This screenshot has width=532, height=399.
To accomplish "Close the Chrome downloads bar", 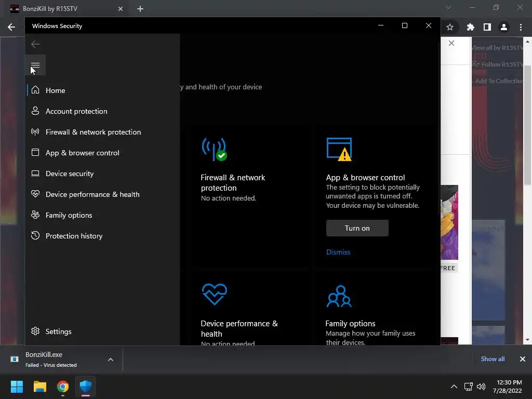I will (x=523, y=359).
